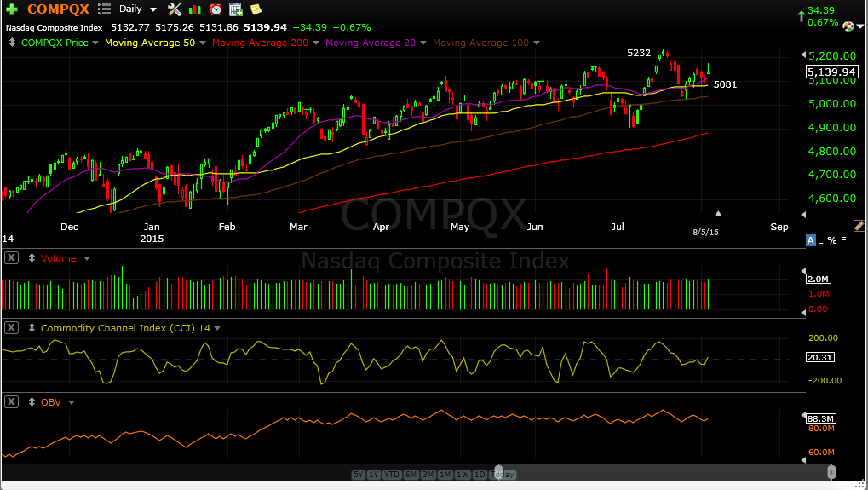Click the white triangle marker above Sep

(718, 213)
